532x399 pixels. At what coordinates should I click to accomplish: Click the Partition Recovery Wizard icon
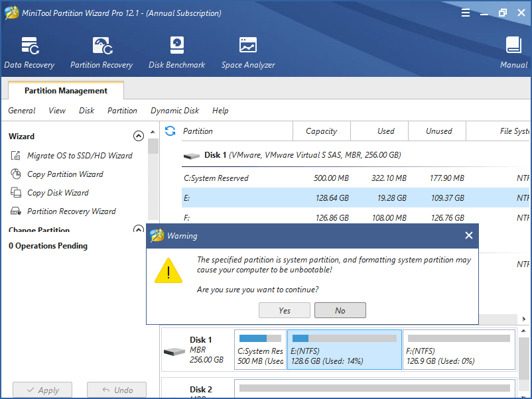[16, 211]
